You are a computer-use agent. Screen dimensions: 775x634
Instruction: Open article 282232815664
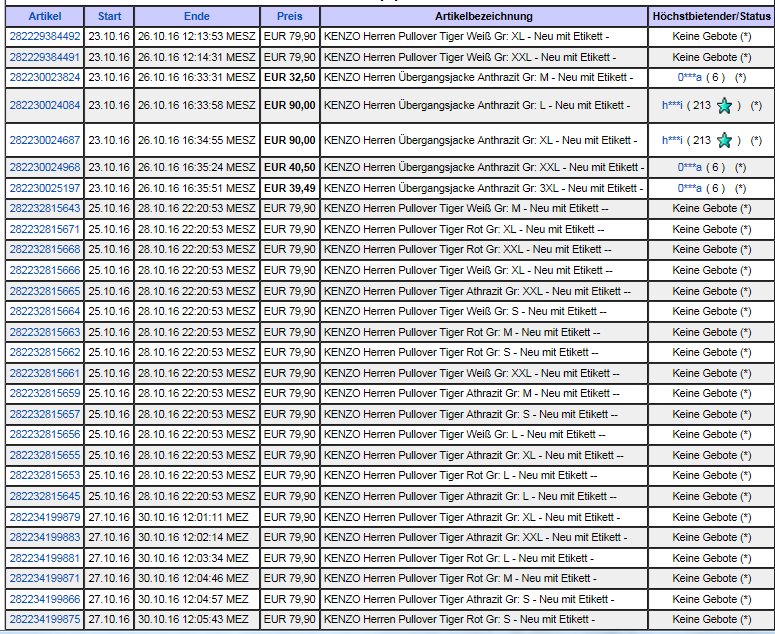44,311
